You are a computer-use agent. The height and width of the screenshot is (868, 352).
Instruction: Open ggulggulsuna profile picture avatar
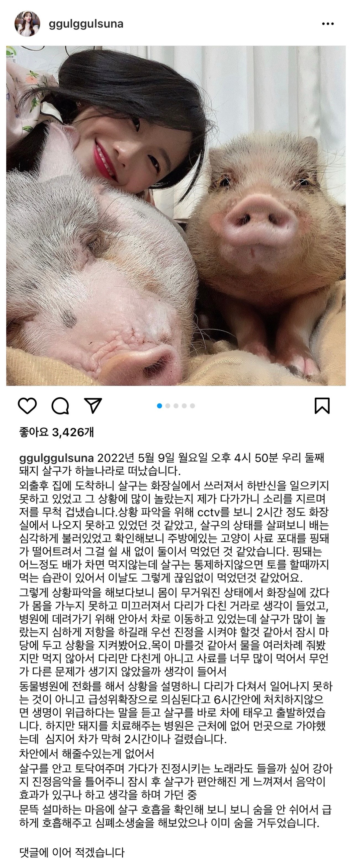[27, 24]
